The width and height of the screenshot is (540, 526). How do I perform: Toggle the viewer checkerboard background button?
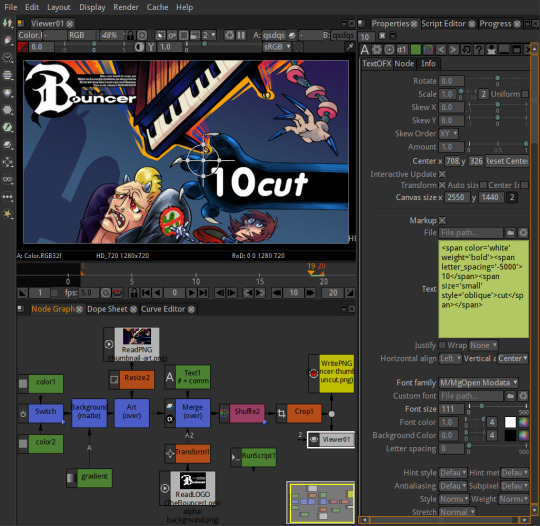(x=298, y=47)
